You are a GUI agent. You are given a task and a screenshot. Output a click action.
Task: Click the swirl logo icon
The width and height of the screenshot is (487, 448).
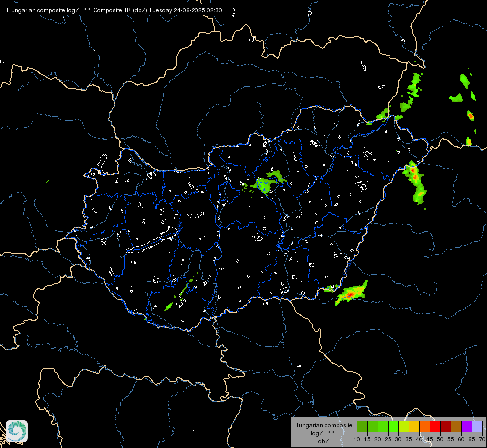(17, 431)
